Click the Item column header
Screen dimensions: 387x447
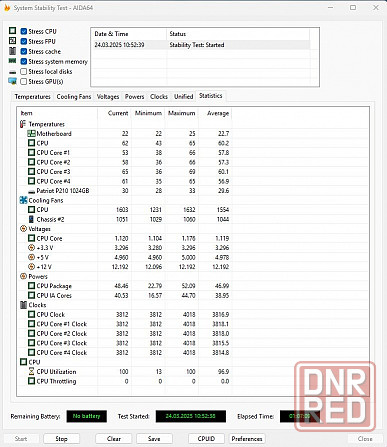point(57,113)
